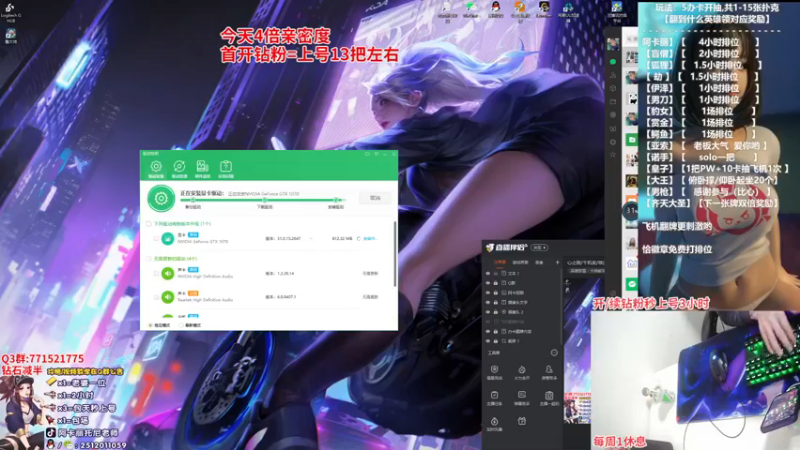The height and width of the screenshot is (450, 800).
Task: Open the hardware monitor chart toolbar icon
Action: pos(203,167)
